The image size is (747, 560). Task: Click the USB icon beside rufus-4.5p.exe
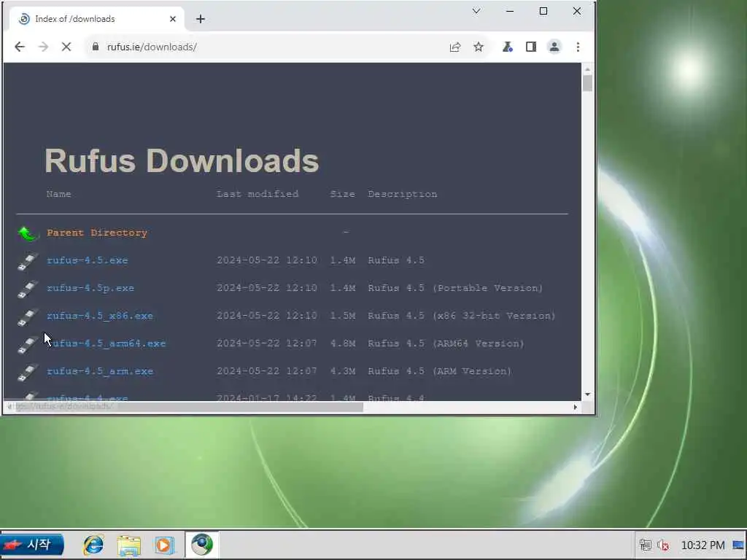click(x=28, y=289)
